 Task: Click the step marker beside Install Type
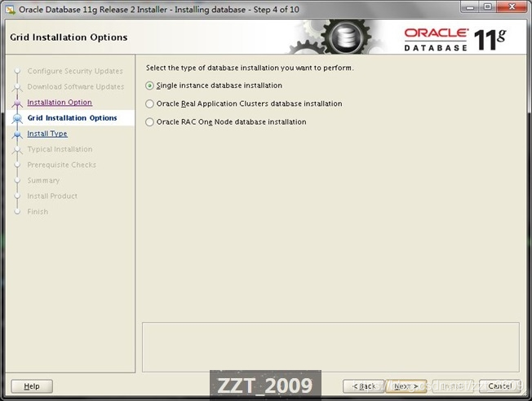(x=17, y=134)
